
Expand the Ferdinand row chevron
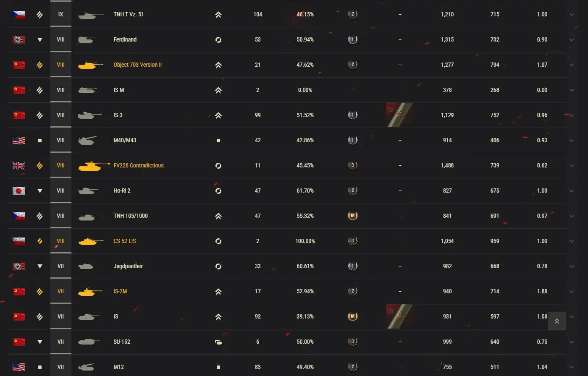click(x=571, y=40)
